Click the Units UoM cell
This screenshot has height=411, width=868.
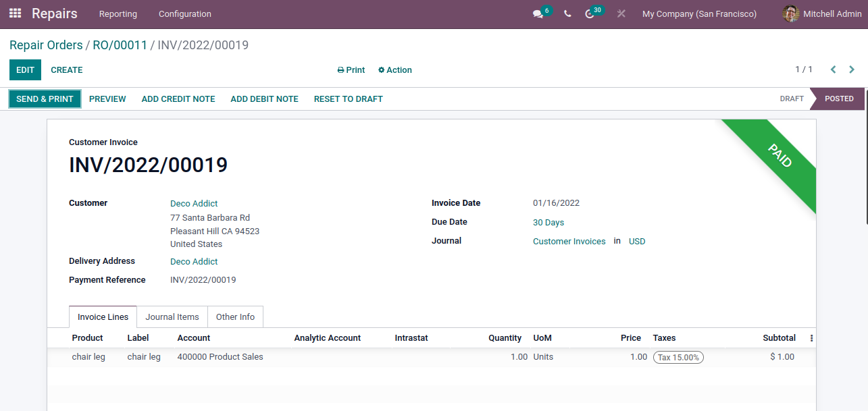[x=543, y=357]
